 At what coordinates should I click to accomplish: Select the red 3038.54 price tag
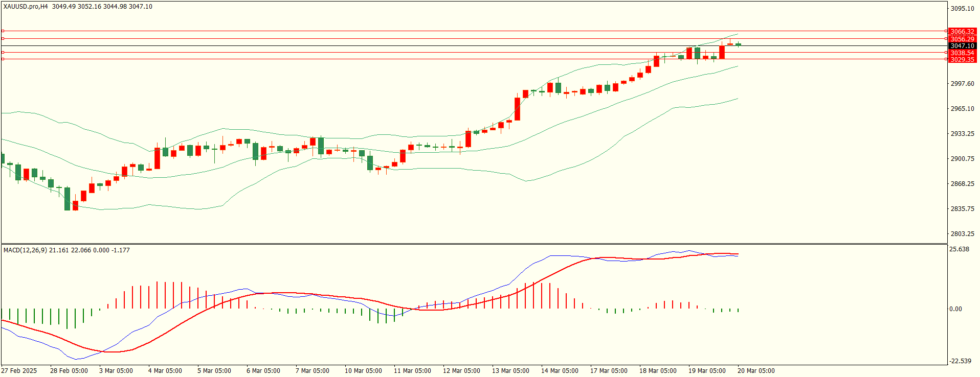click(962, 53)
